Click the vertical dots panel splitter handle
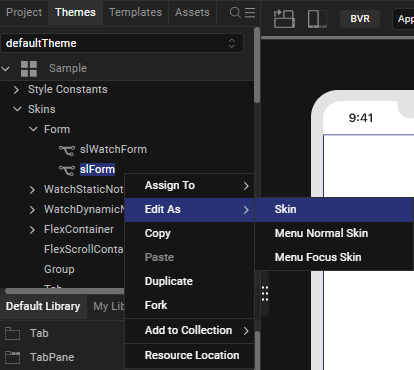Screen dimensions: 414x370 (265, 294)
